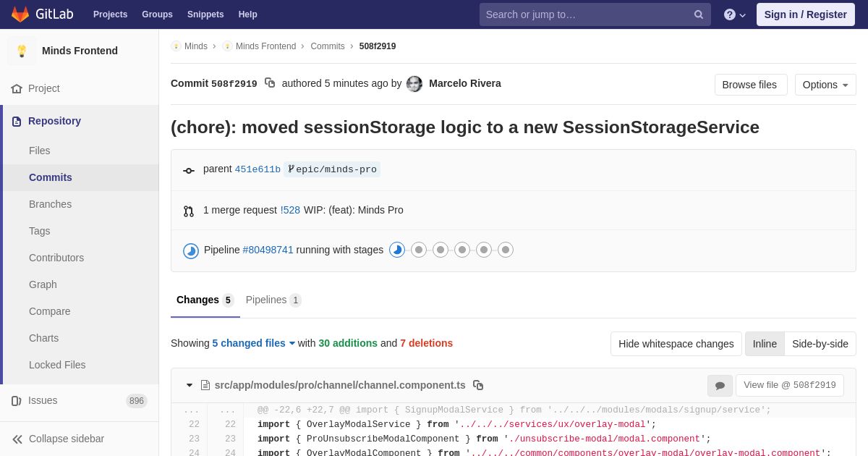The width and height of the screenshot is (868, 456).
Task: Copy commit SHA 508f2919 icon
Action: click(270, 83)
